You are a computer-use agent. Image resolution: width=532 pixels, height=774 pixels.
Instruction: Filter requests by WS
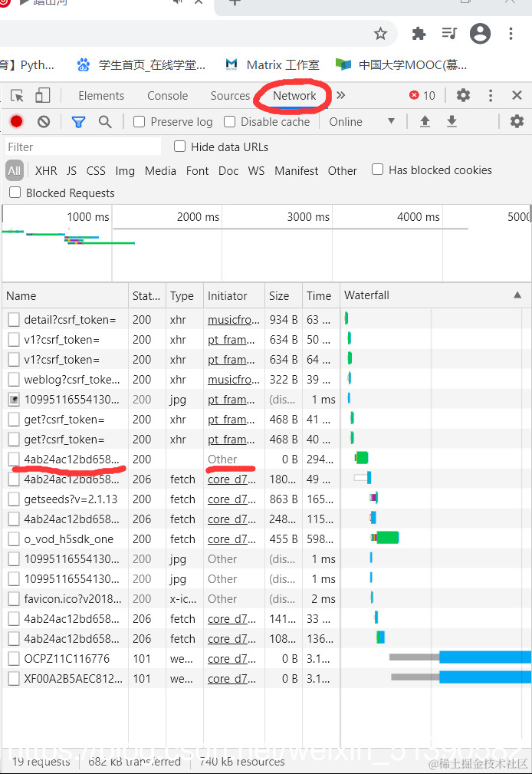256,171
